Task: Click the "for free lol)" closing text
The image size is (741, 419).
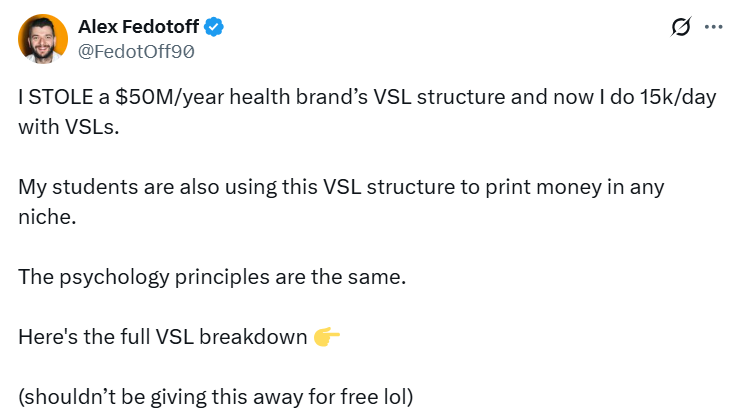Action: point(360,396)
